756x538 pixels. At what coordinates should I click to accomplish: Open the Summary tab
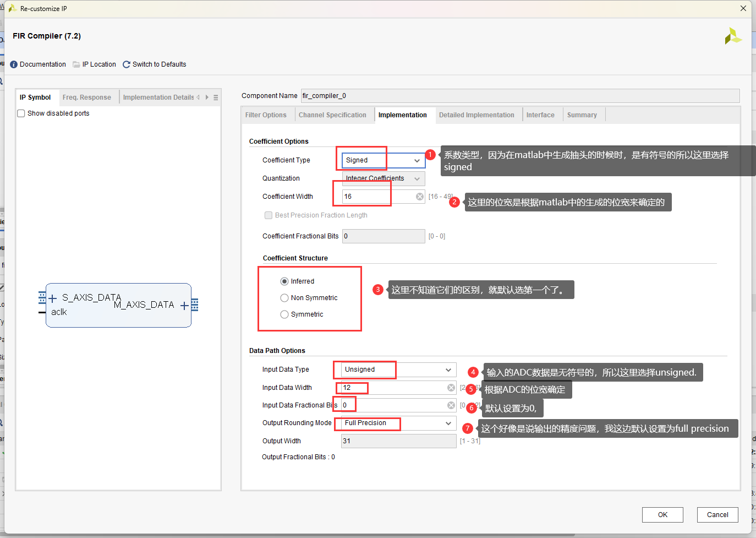pos(582,115)
